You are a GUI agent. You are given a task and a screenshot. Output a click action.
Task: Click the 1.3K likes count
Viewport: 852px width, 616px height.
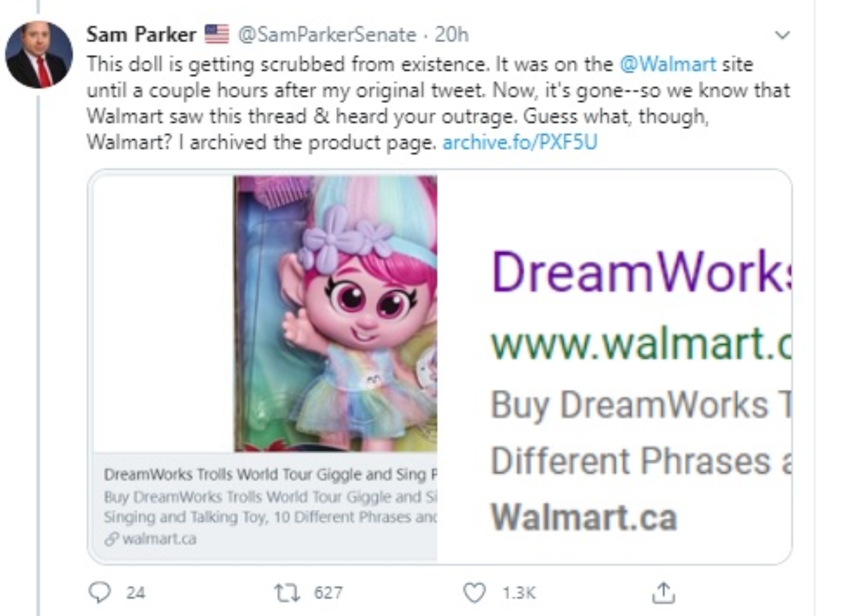point(519,593)
